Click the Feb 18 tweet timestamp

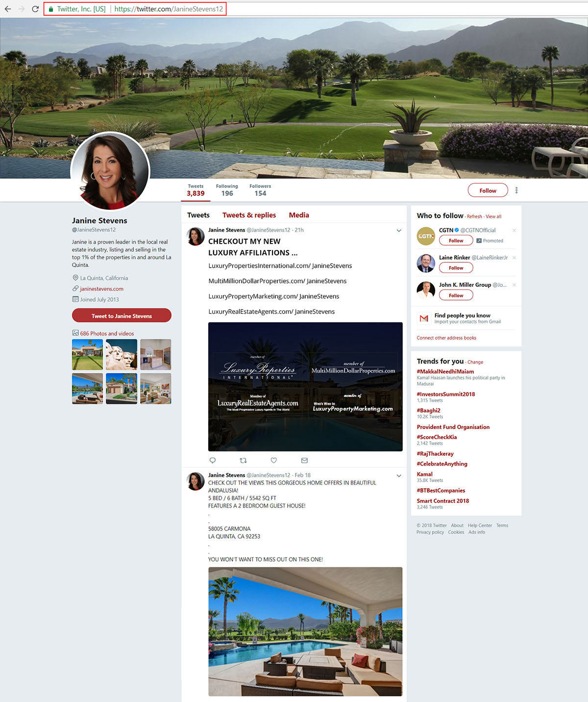(x=303, y=475)
